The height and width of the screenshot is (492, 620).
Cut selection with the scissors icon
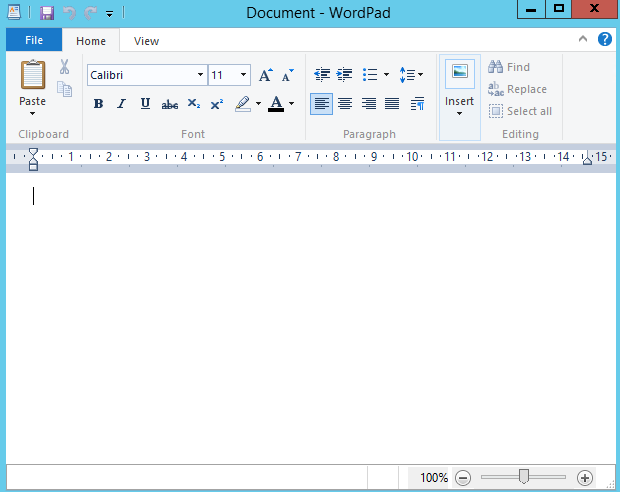[x=64, y=66]
